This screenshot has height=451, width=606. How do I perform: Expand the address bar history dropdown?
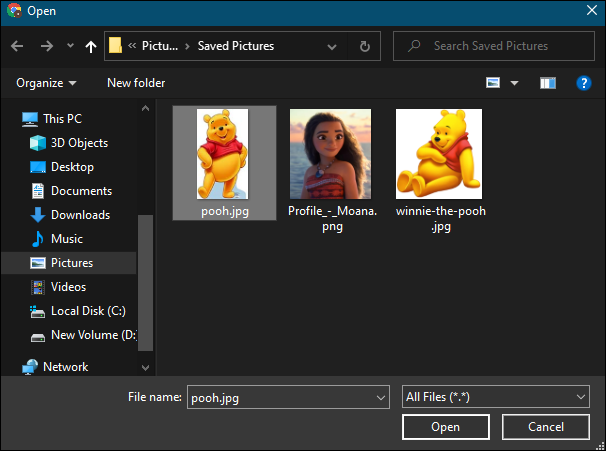332,47
